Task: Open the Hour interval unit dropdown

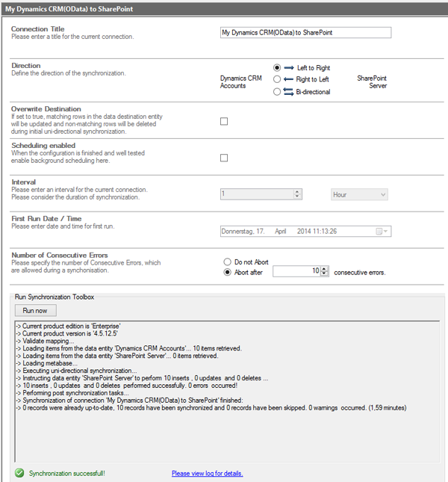Action: pos(359,194)
